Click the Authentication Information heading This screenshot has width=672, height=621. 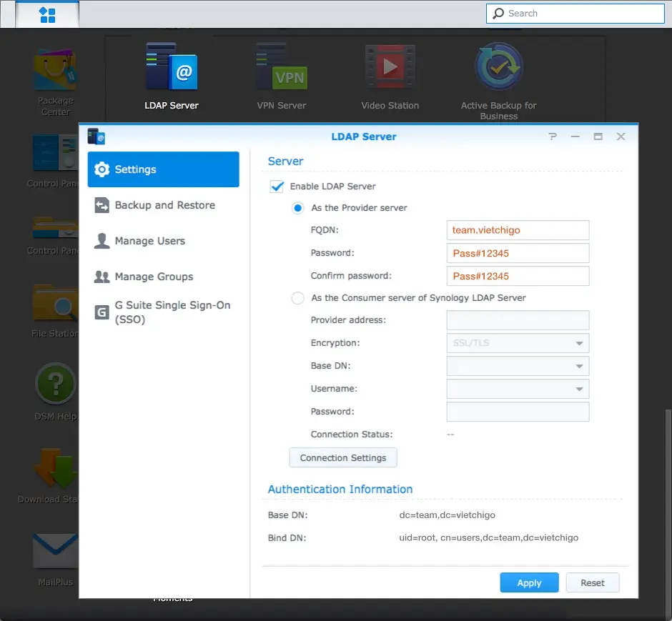[x=340, y=489]
